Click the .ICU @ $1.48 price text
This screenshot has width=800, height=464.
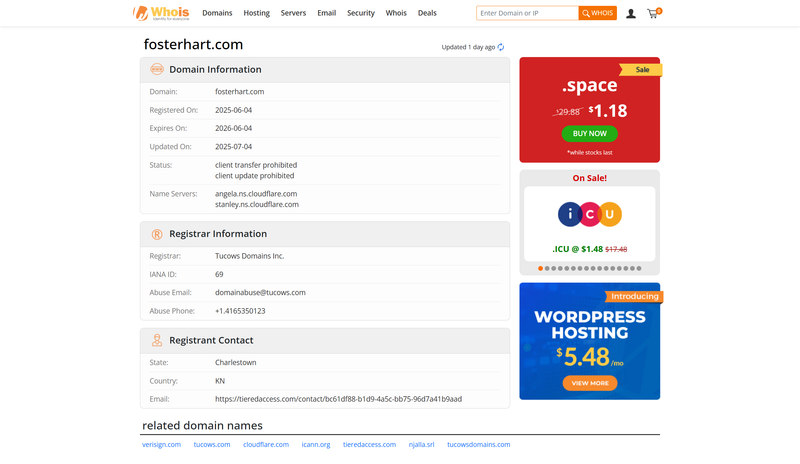[577, 249]
